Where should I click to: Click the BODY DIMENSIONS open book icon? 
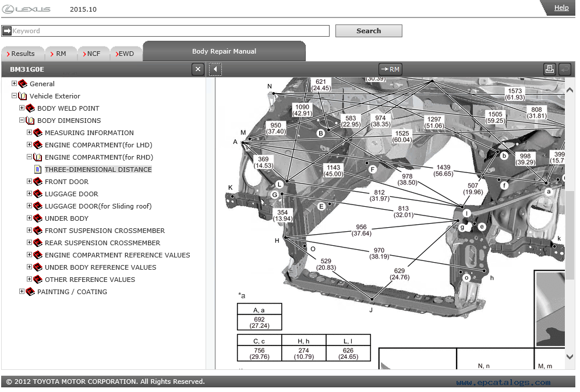(x=30, y=121)
